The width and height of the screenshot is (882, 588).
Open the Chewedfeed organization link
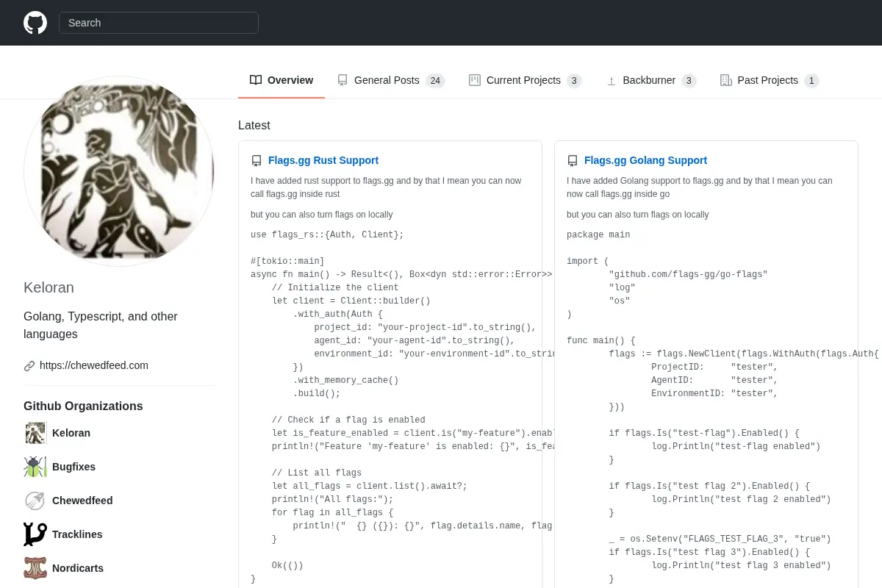82,501
